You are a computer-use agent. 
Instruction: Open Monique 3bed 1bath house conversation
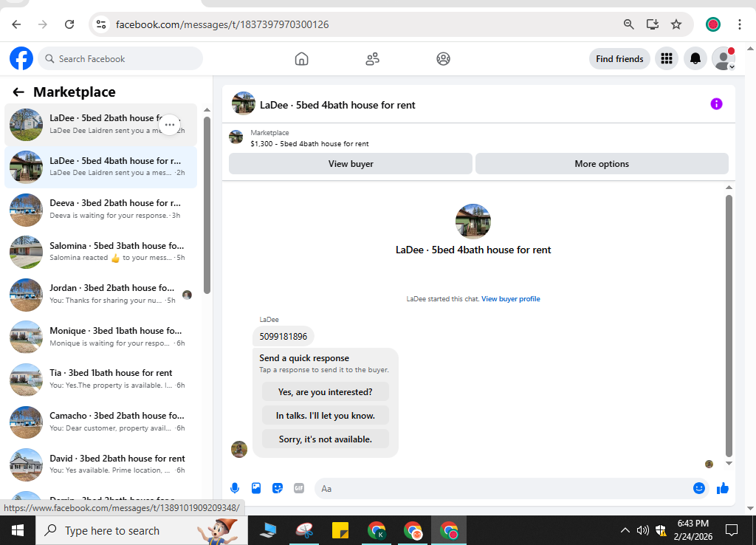pyautogui.click(x=100, y=337)
